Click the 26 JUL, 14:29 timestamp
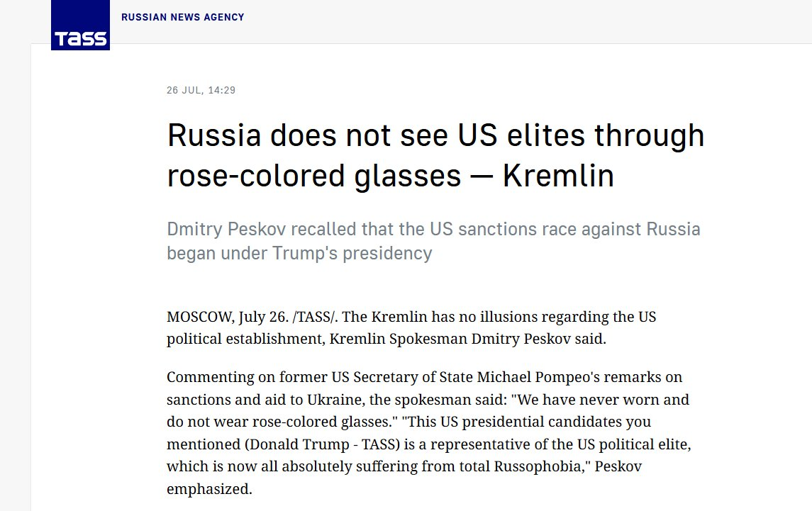Image resolution: width=812 pixels, height=511 pixels. click(x=201, y=90)
